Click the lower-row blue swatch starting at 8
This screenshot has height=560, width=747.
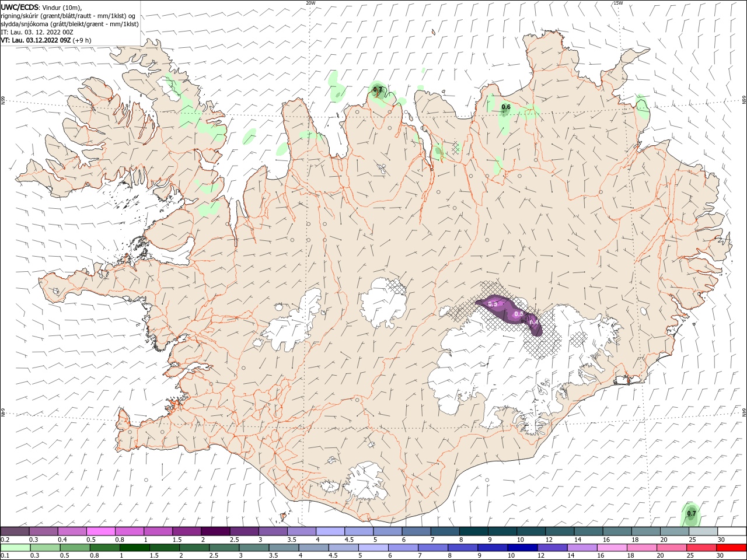(462, 548)
